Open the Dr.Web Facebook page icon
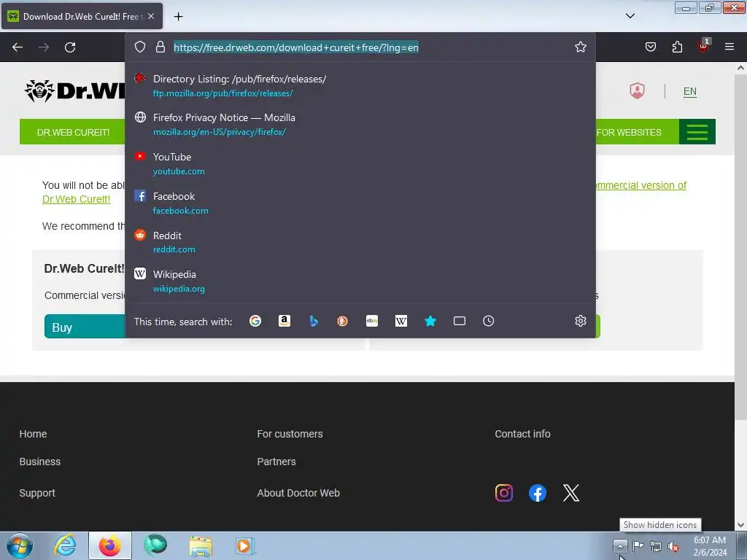Viewport: 747px width, 560px height. click(538, 493)
